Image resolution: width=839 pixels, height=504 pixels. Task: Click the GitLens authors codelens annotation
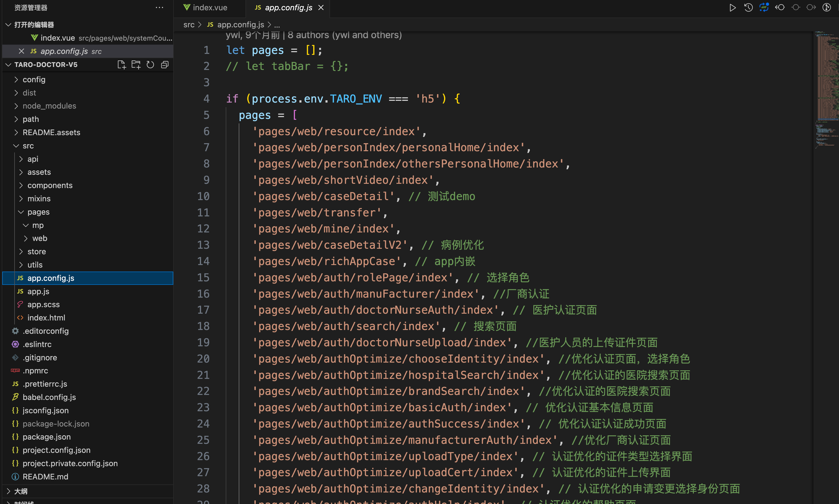pyautogui.click(x=314, y=35)
